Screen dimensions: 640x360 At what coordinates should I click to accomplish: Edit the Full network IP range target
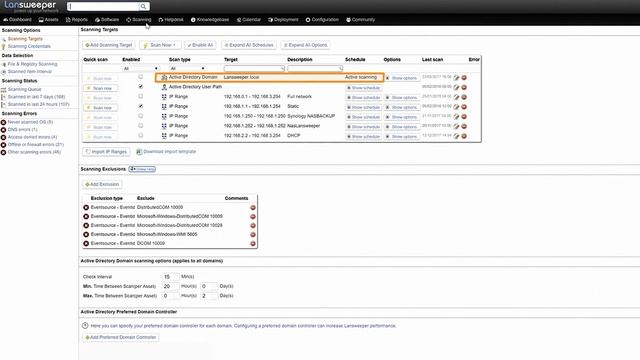tap(456, 97)
